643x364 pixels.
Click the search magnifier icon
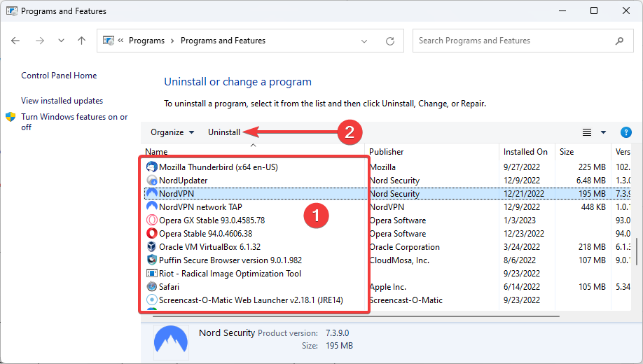coord(619,41)
